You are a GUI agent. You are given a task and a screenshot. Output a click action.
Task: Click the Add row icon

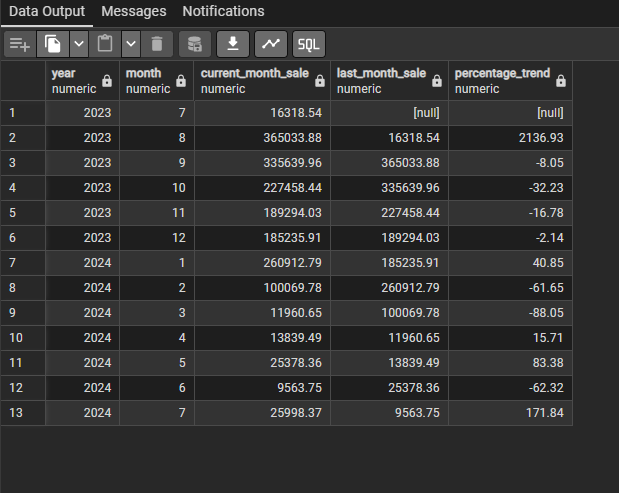point(20,44)
